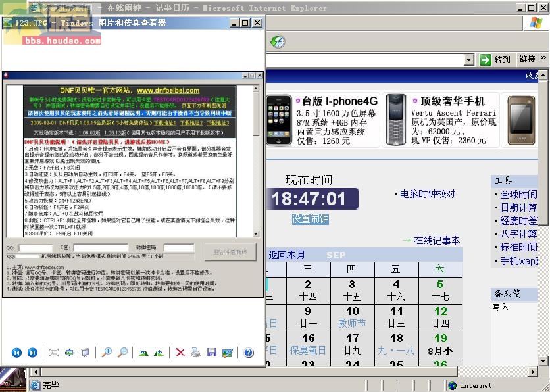Open the 标准时间 tool link

click(518, 247)
